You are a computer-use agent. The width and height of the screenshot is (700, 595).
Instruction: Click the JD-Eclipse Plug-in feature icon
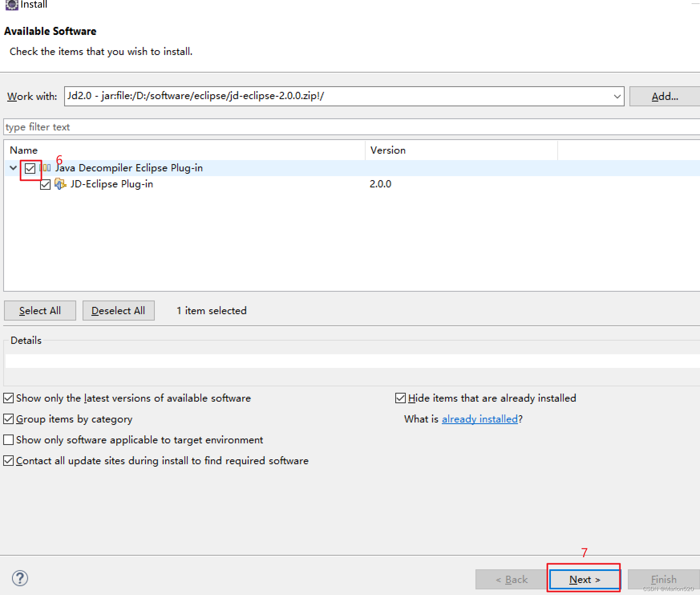[x=60, y=184]
